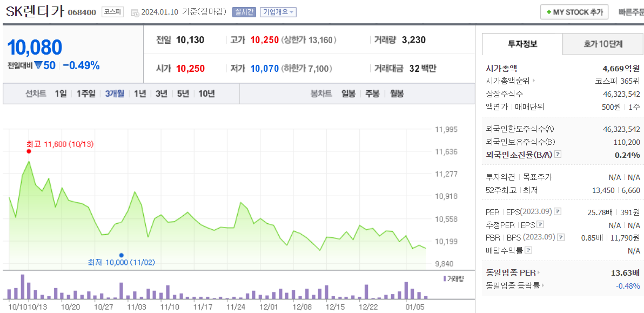The image size is (644, 313).
Task: Click the 코스피 market badge
Action: coord(112,11)
